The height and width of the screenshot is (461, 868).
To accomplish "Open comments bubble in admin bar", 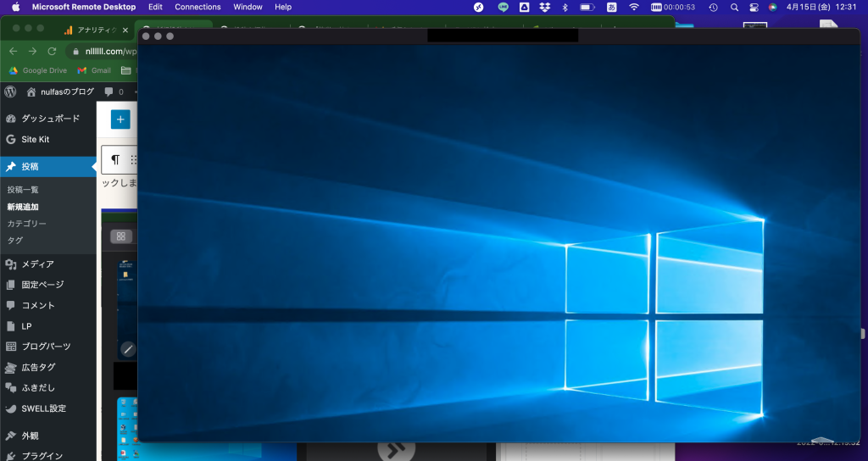I will [114, 92].
